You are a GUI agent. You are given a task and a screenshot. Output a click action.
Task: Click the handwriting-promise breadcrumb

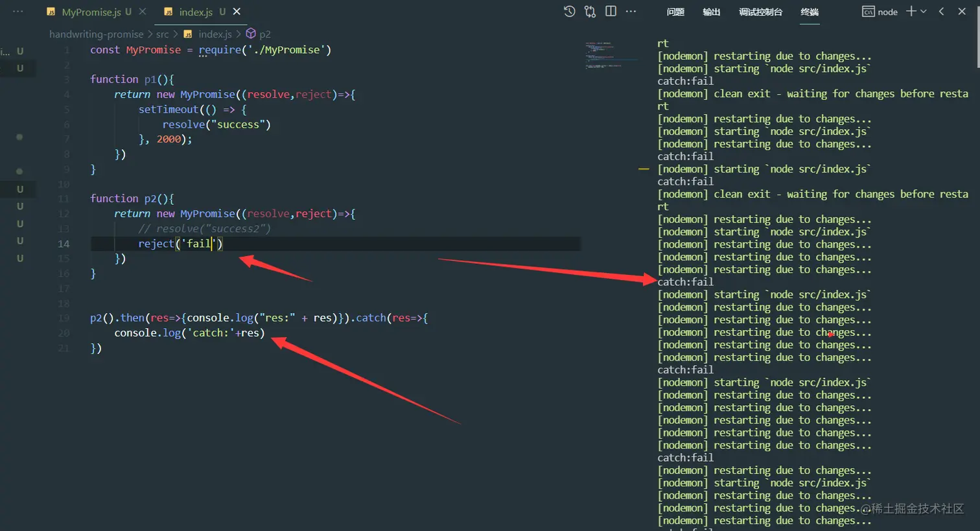pos(97,34)
